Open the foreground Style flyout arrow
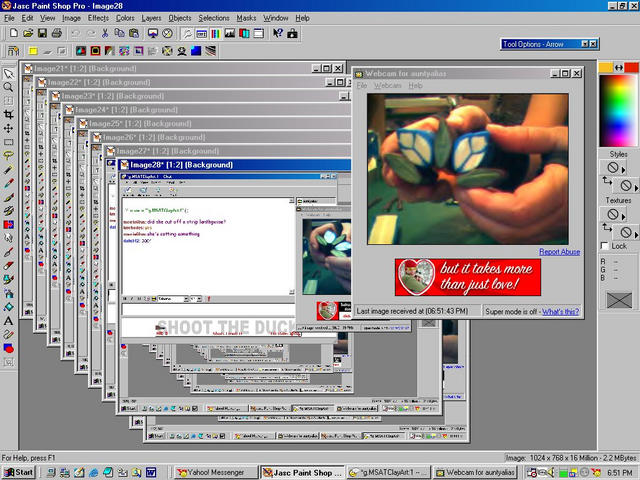 pos(623,169)
